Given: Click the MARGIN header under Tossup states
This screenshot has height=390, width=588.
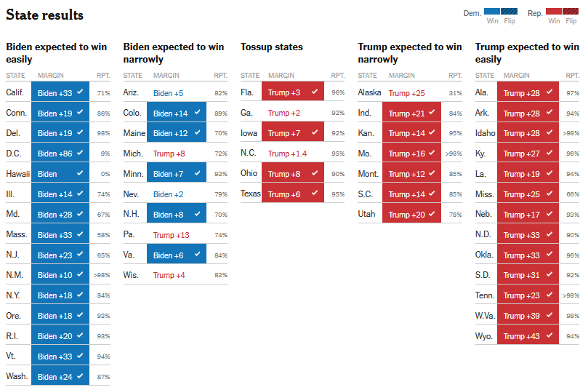Looking at the screenshot, I should pyautogui.click(x=281, y=76).
